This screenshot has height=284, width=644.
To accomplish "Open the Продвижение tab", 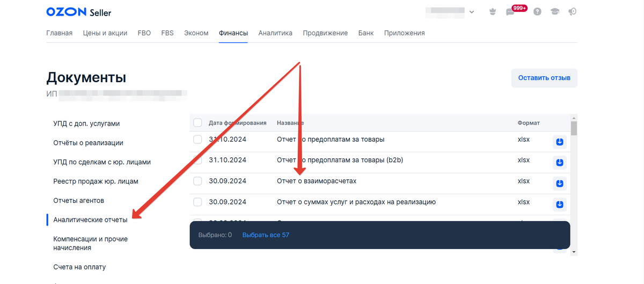I will coord(325,33).
